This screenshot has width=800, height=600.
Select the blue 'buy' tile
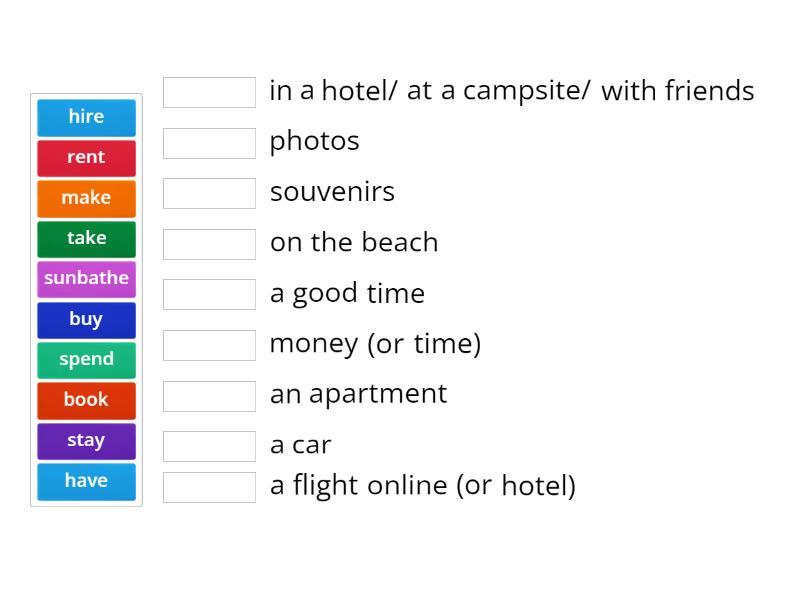(x=86, y=319)
